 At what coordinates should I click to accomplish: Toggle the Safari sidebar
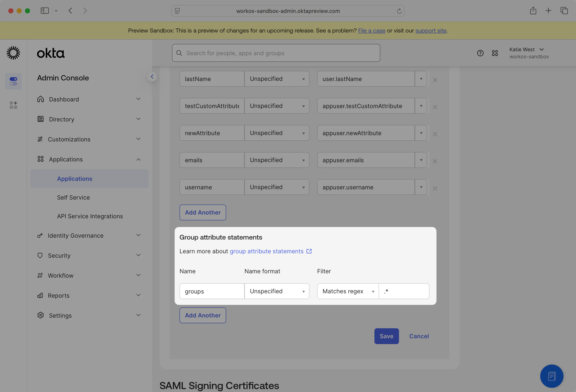tap(45, 11)
